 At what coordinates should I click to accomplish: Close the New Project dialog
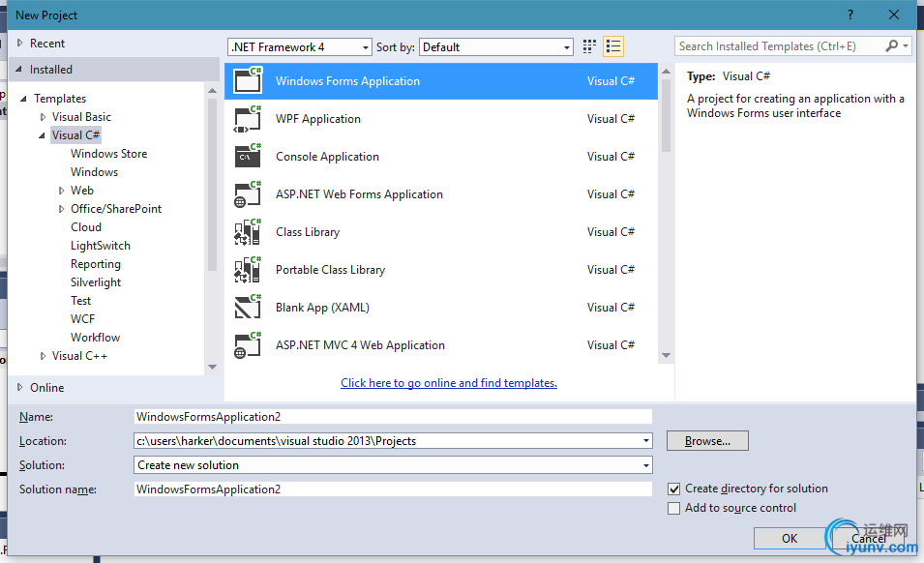[894, 15]
